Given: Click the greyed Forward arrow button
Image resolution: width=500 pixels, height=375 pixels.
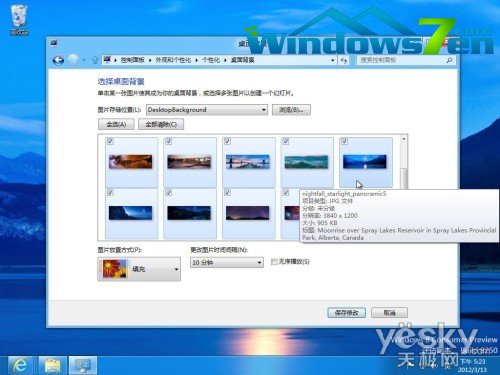Looking at the screenshot, I should (73, 60).
